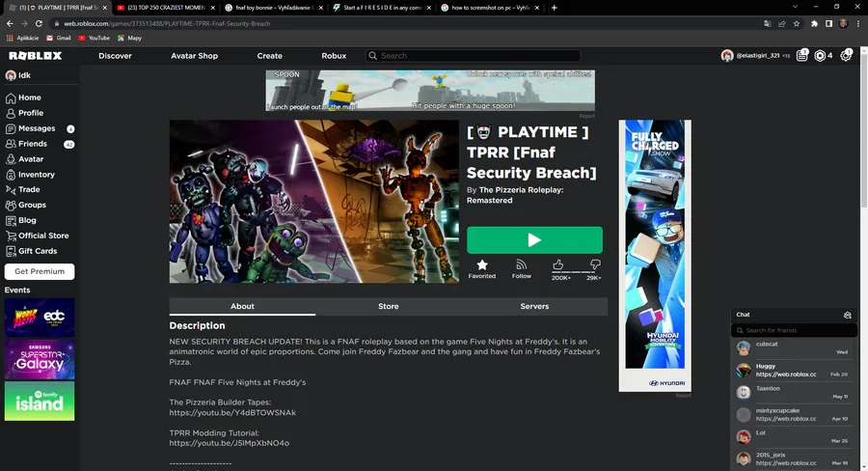868x471 pixels.
Task: Click the Roblox Search field
Action: (x=474, y=56)
